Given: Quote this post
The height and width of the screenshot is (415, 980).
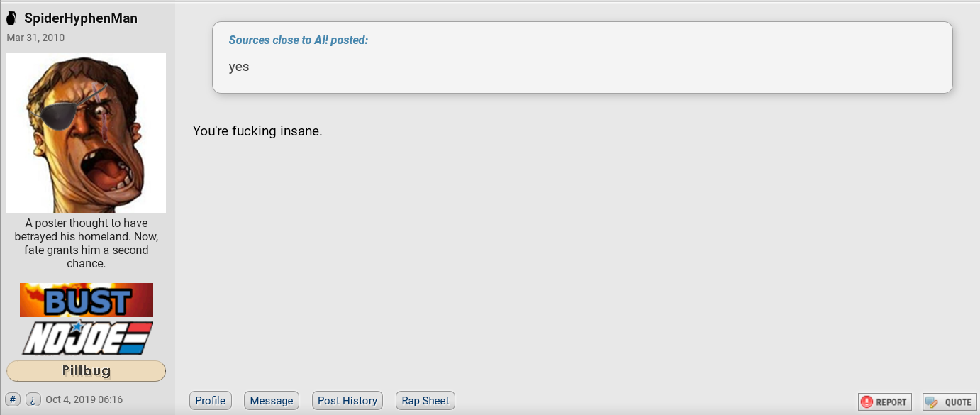Looking at the screenshot, I should (x=950, y=402).
